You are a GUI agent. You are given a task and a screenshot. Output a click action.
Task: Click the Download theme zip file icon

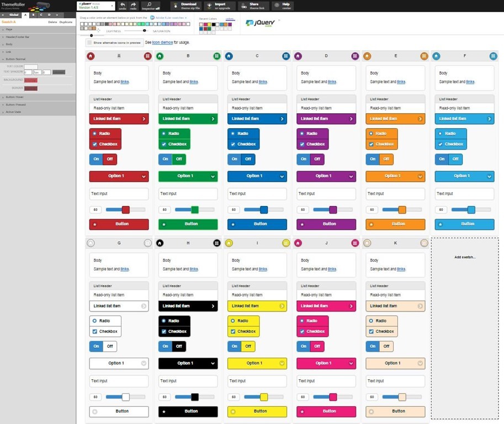[174, 6]
